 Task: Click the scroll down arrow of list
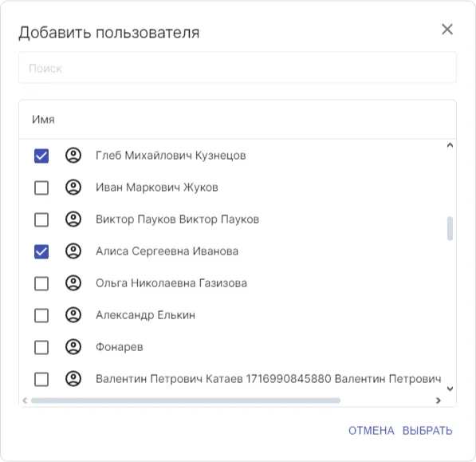[x=450, y=389]
